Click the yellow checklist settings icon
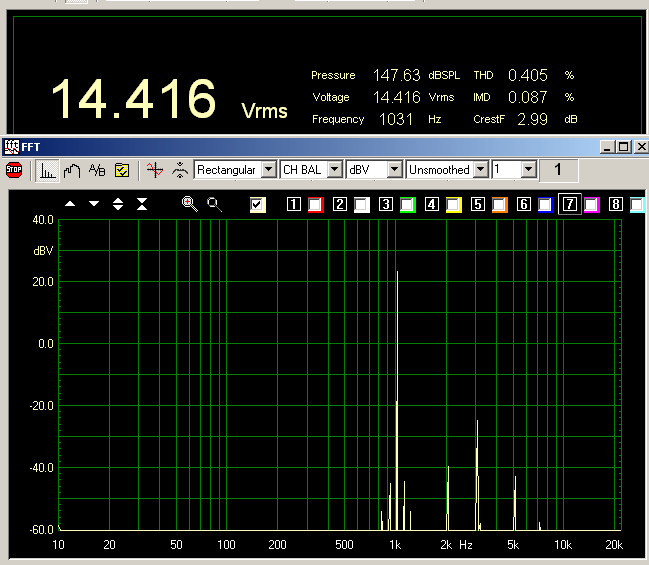This screenshot has height=565, width=649. [x=122, y=170]
